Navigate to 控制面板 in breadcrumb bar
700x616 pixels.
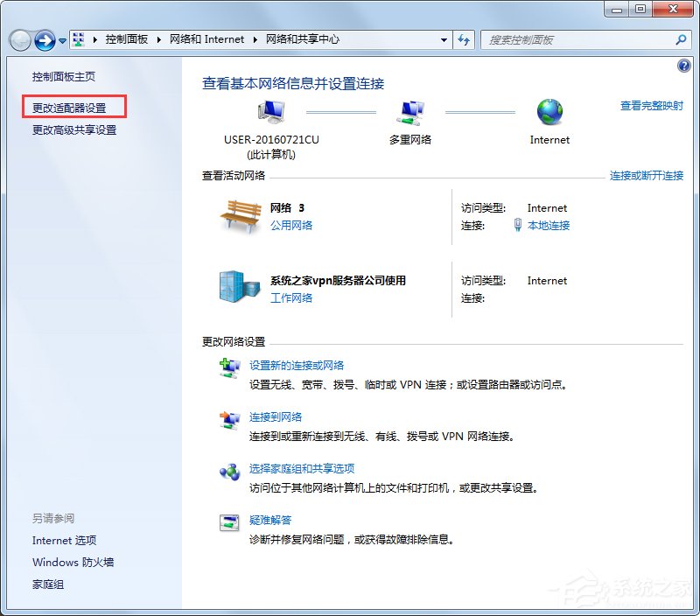tap(129, 39)
